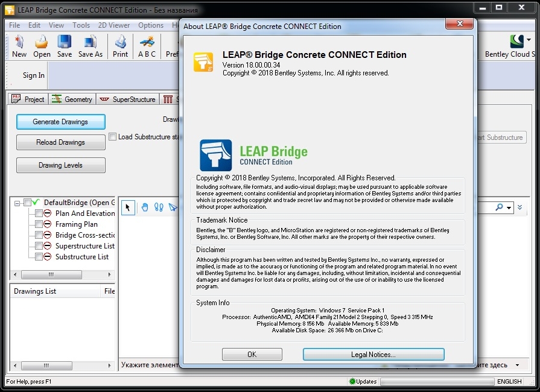Switch to the Geometry tab
This screenshot has width=540, height=392.
[72, 99]
